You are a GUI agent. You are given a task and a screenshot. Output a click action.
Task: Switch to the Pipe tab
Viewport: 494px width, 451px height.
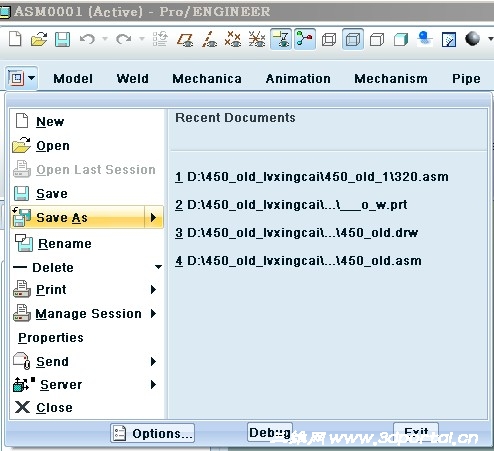466,79
